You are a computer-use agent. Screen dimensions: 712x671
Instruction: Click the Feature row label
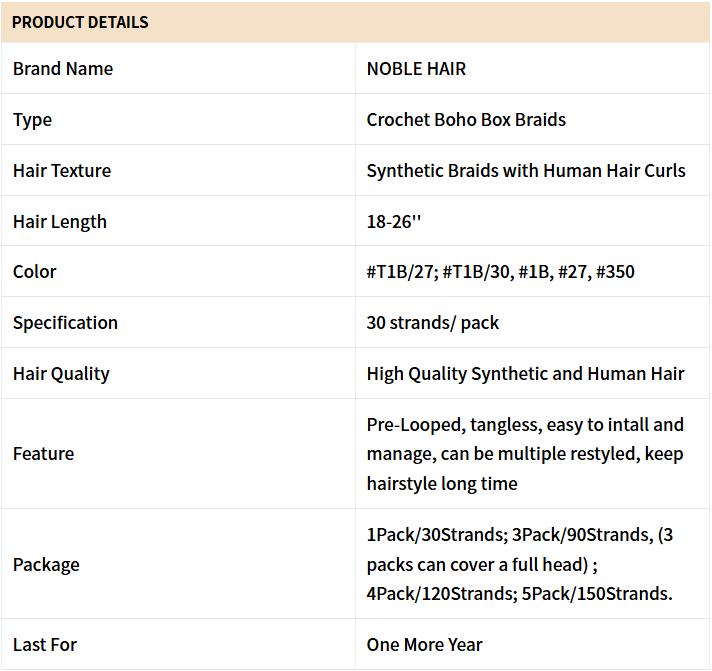(x=43, y=454)
